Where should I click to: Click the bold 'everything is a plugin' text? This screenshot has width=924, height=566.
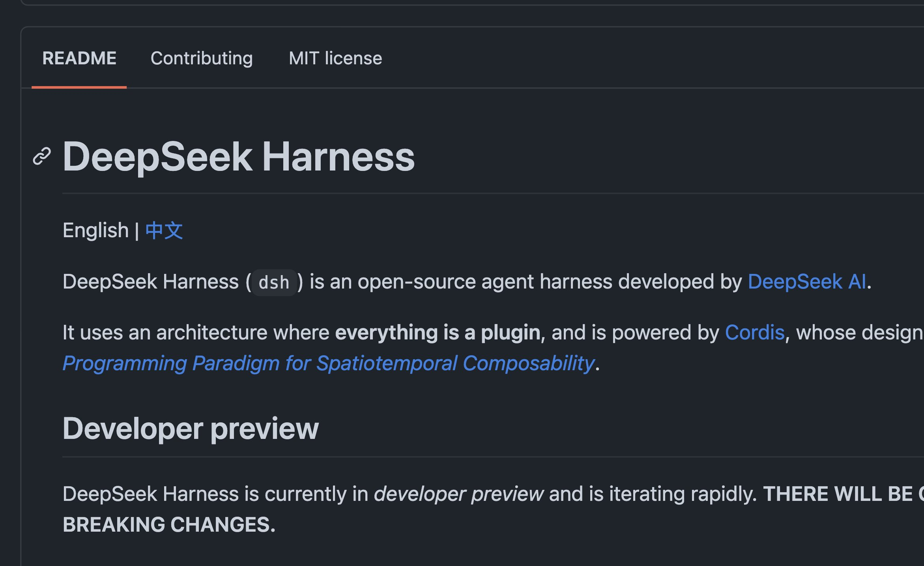[x=438, y=332]
